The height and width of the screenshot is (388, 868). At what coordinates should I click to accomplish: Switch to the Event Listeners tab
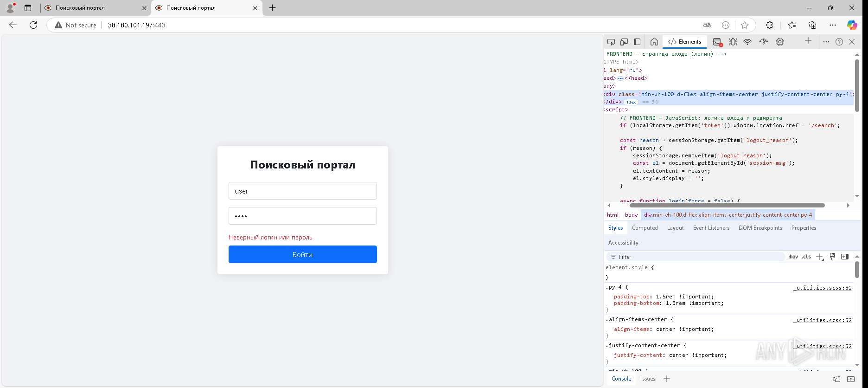click(711, 228)
